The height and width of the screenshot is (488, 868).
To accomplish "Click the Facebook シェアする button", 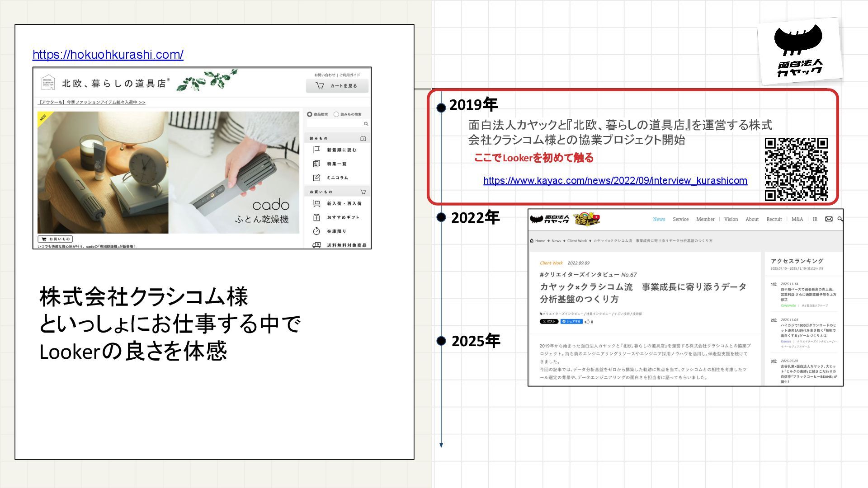I will coord(571,322).
